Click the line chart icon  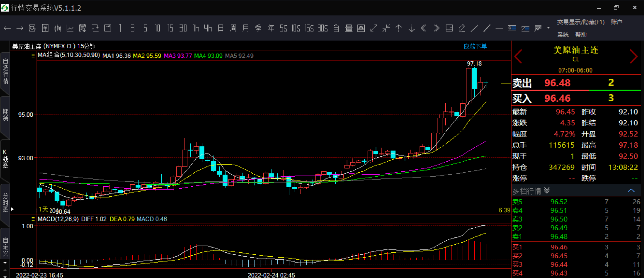click(x=70, y=28)
